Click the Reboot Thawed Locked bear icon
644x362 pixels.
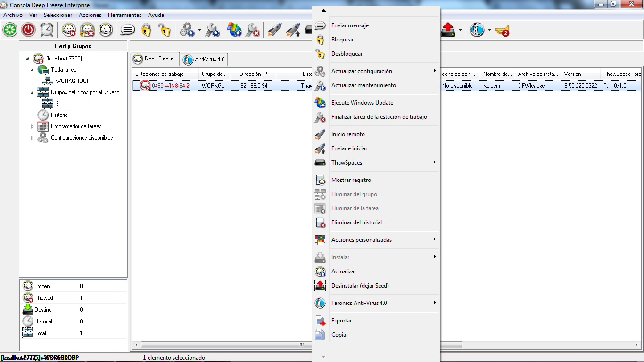pos(87,30)
